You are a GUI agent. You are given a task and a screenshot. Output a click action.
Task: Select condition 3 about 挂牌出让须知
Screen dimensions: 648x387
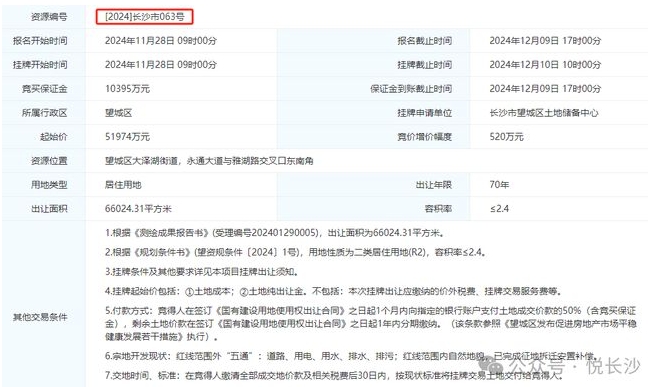click(x=202, y=272)
